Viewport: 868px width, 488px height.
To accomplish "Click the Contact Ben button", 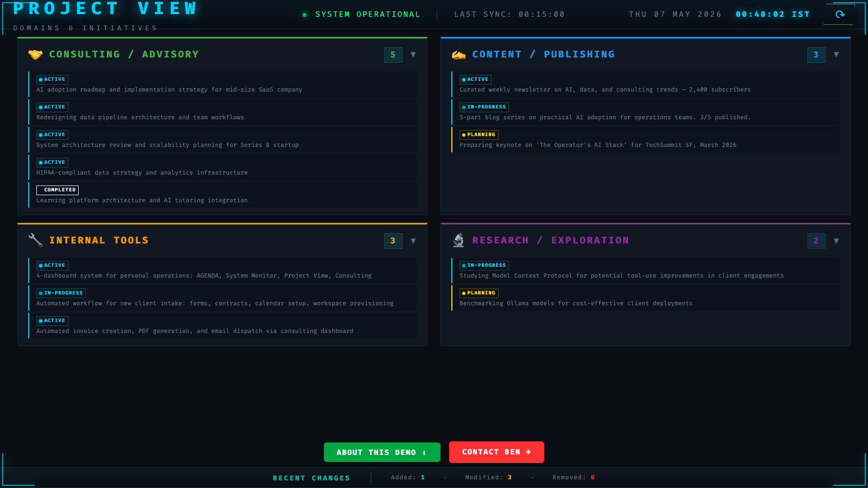I will pyautogui.click(x=496, y=452).
